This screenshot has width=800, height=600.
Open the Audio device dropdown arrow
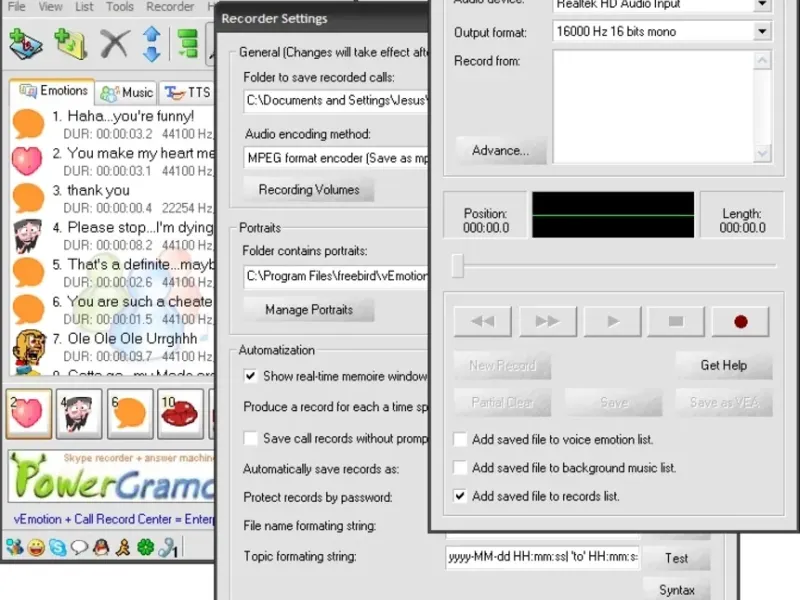(x=762, y=5)
